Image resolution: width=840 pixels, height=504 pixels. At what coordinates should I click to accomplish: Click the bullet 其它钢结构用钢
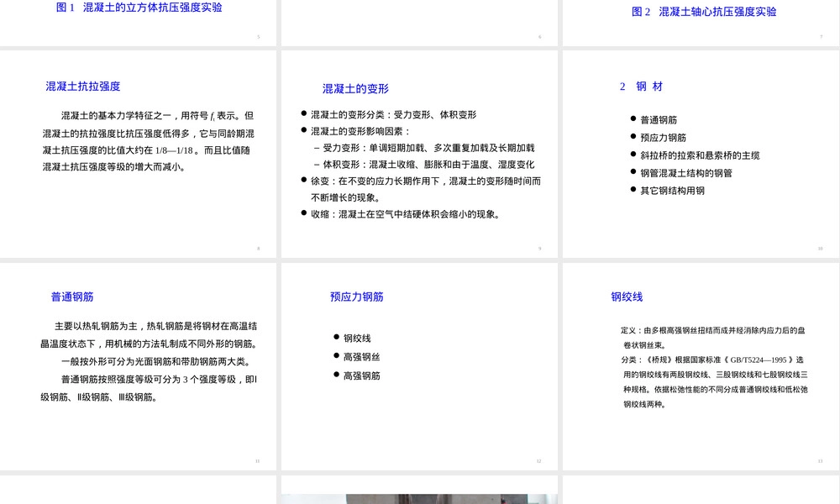click(672, 191)
